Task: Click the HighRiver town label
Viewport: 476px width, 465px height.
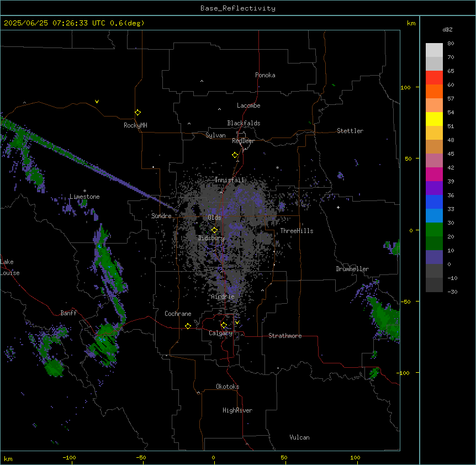Action: (237, 410)
